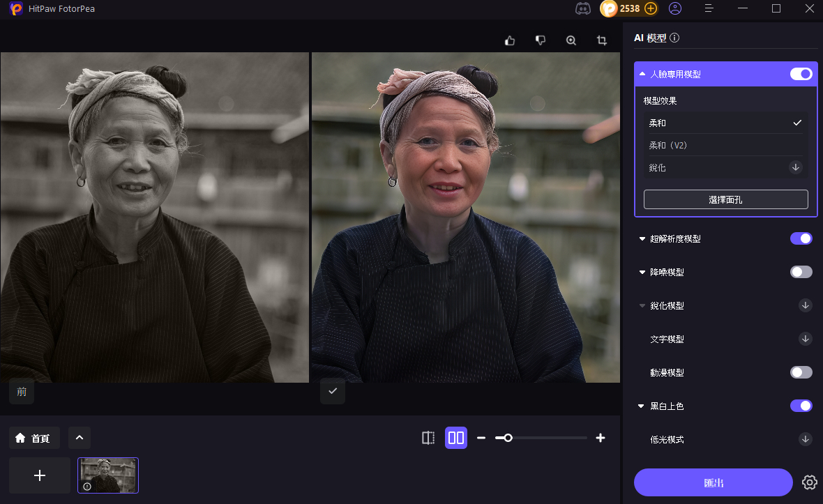Collapse the bottom thumbnail panel chevron

80,438
